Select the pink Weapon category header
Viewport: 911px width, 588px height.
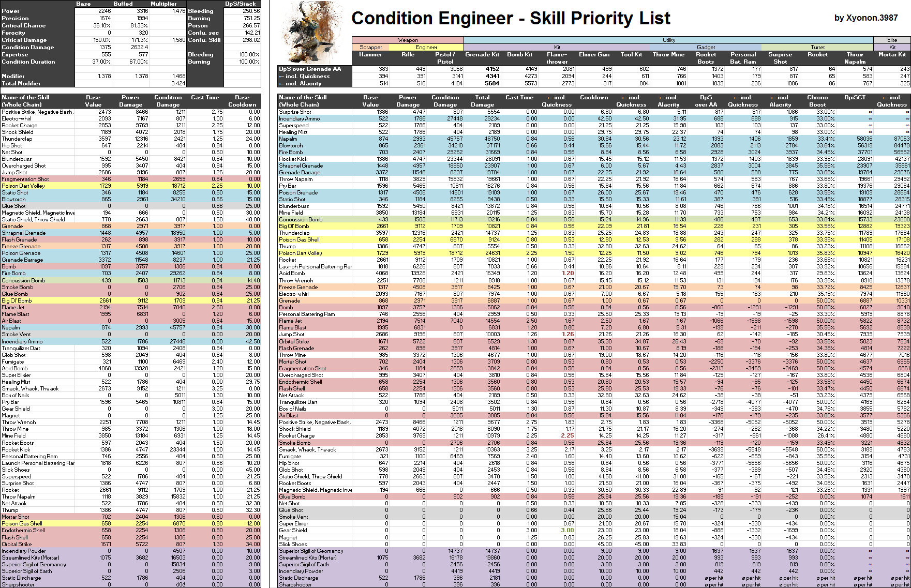click(408, 40)
